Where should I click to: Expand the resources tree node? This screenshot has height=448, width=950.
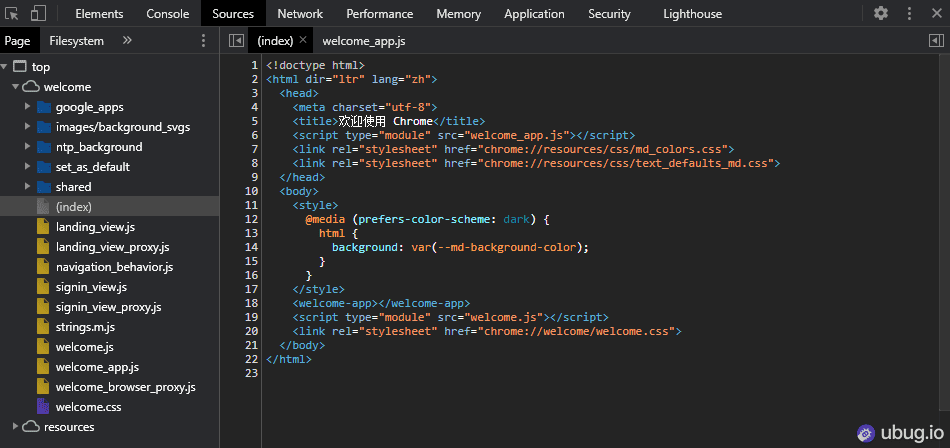[16, 427]
